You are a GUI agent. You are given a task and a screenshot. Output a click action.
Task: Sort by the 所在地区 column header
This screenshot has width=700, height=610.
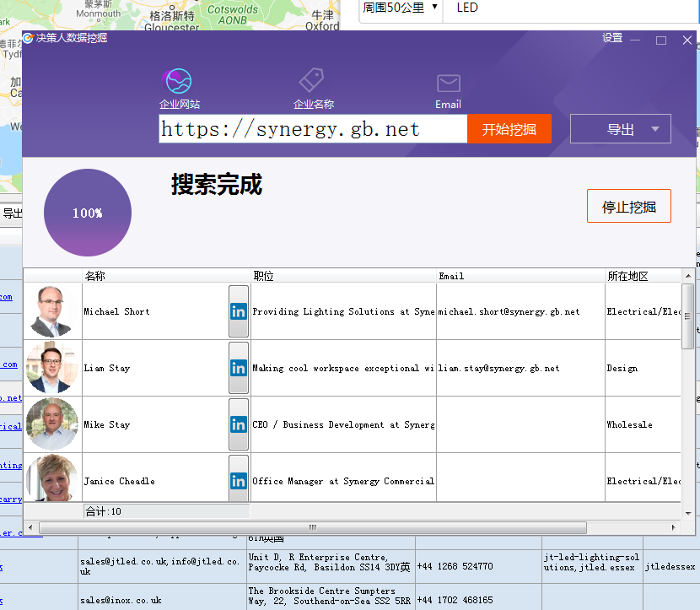(643, 276)
